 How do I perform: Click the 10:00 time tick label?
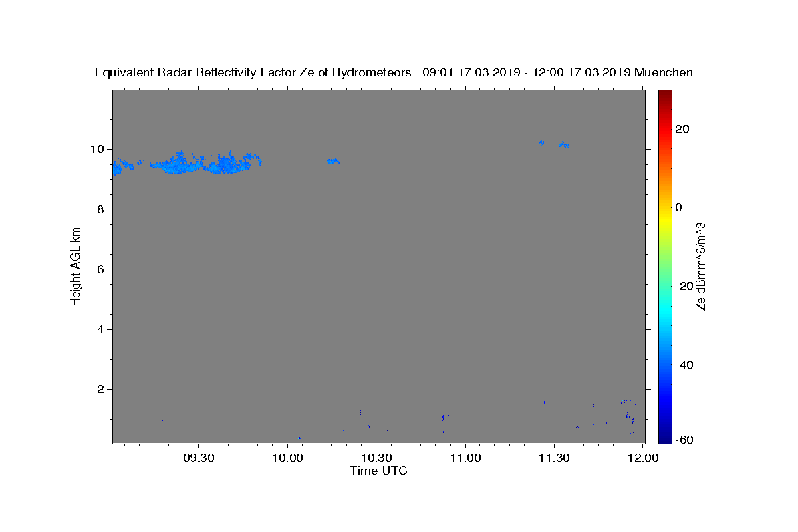tap(288, 458)
